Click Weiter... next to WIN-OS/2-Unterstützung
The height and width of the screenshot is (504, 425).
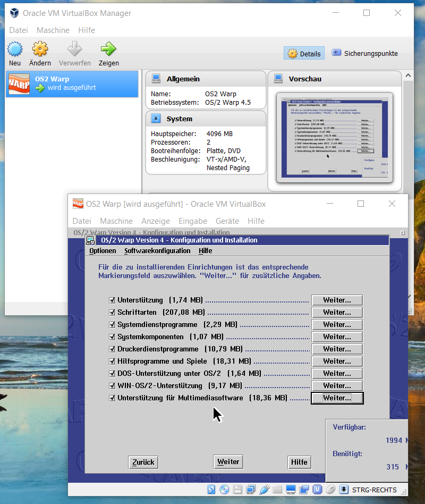(337, 386)
